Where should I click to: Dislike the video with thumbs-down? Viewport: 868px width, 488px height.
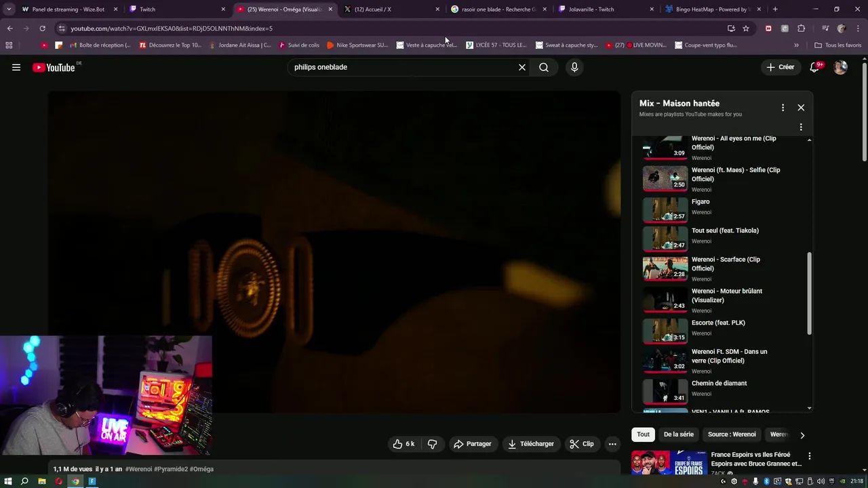click(x=432, y=444)
